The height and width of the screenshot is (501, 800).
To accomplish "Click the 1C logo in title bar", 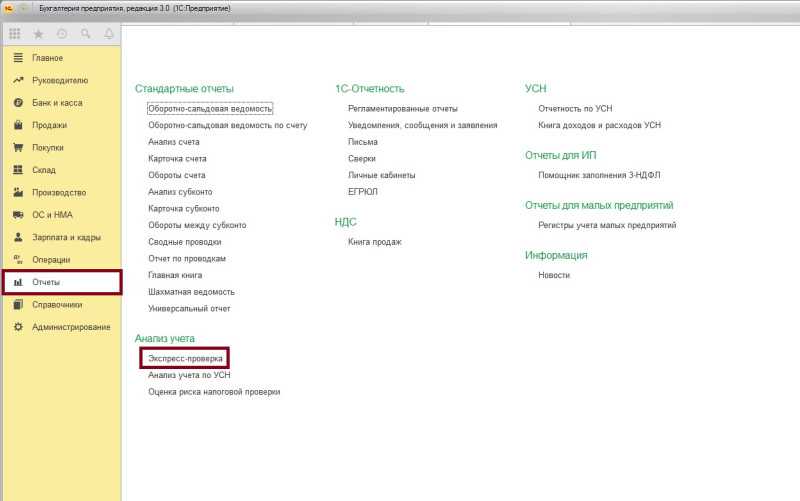I will click(x=8, y=9).
